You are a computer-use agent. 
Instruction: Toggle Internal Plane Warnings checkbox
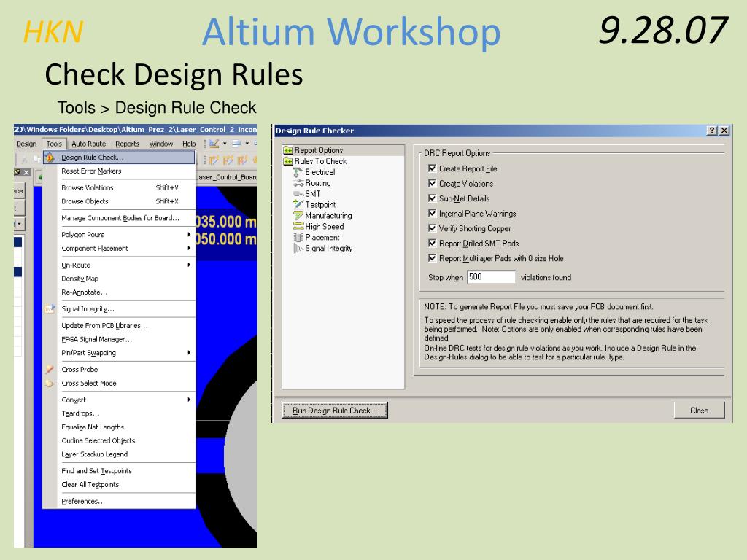point(432,214)
